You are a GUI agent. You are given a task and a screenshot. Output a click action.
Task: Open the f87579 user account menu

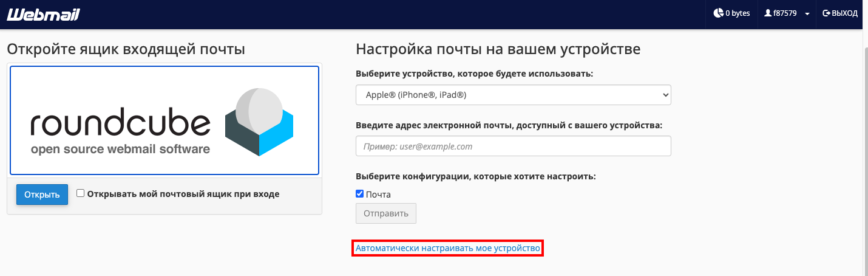click(788, 13)
